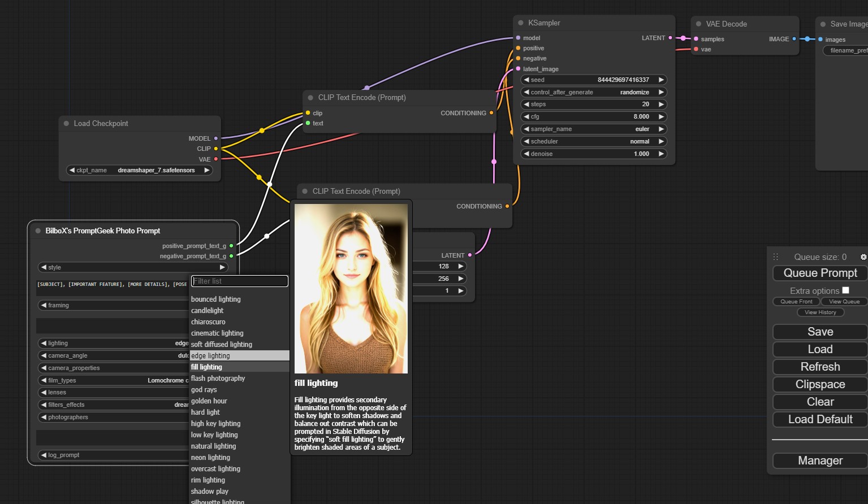Increase the seed value with right arrow
The image size is (868, 504).
coord(661,80)
